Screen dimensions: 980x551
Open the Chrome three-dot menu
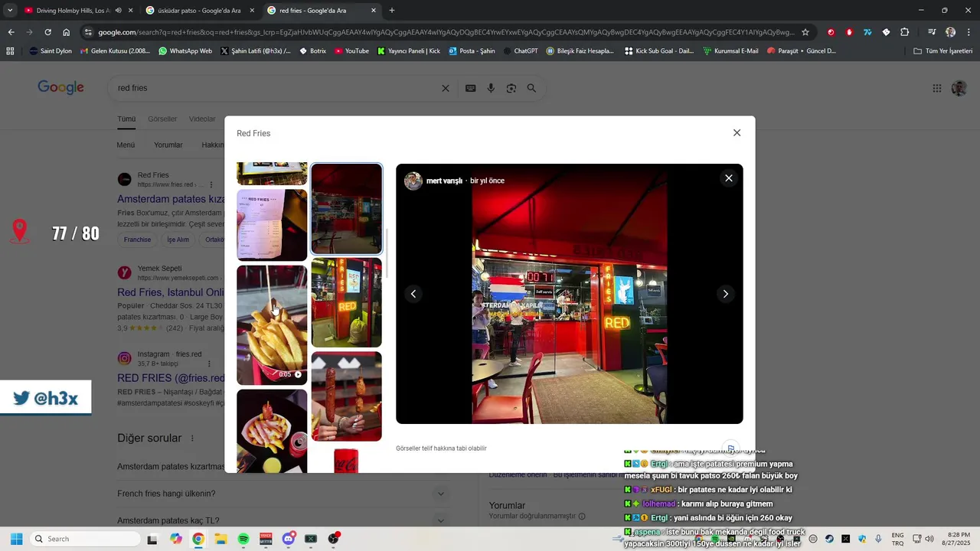(x=969, y=32)
